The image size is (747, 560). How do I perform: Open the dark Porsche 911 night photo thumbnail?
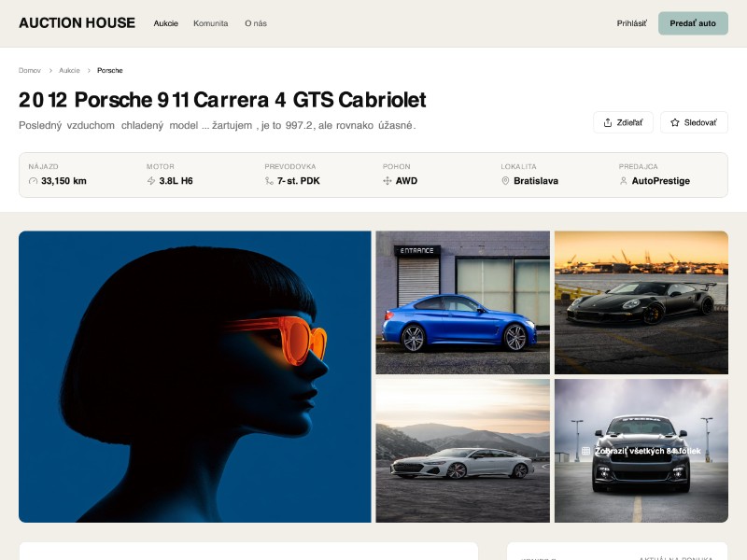pyautogui.click(x=641, y=301)
